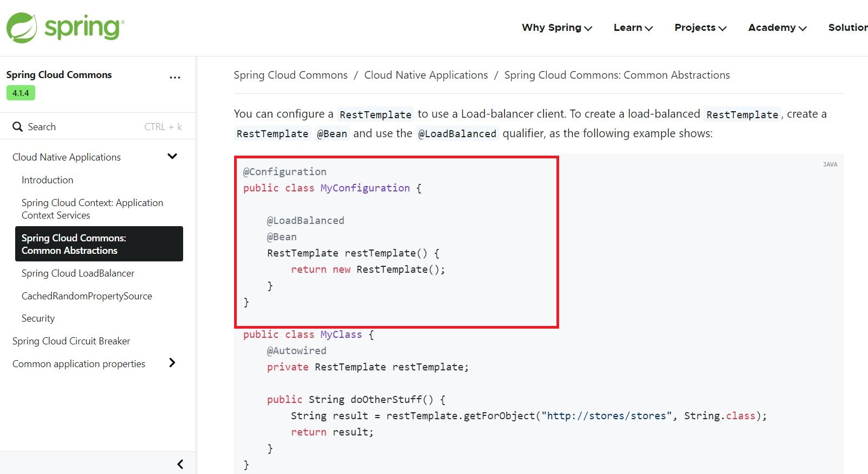Expand the Academy menu
This screenshot has width=868, height=474.
click(777, 28)
